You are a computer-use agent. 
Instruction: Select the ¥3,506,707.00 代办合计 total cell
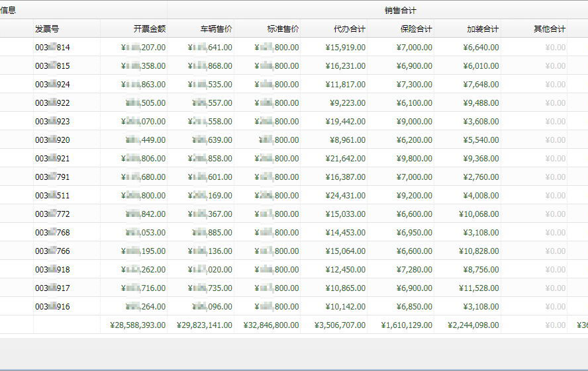point(340,325)
